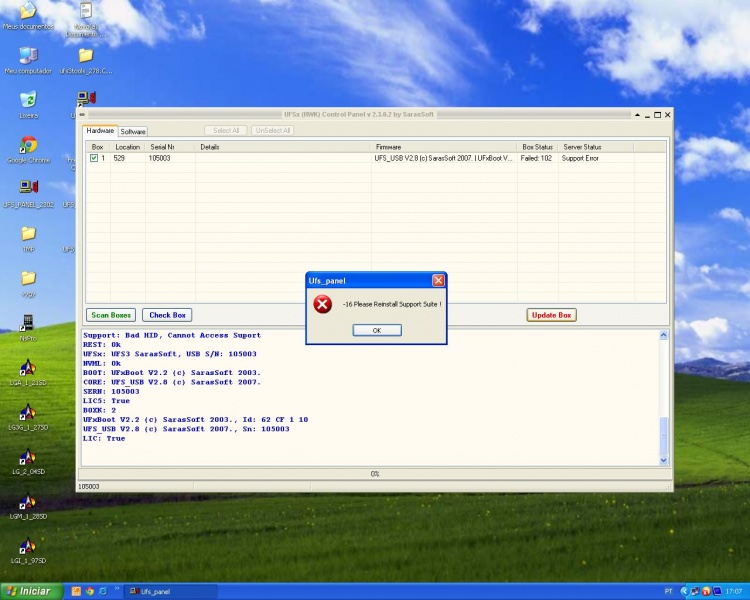Click the red security alert tray icon
Viewport: 750px width, 600px height.
(x=706, y=591)
